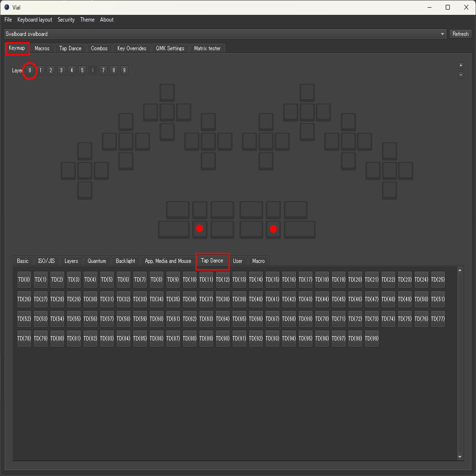The width and height of the screenshot is (476, 476).
Task: Expand the Svalboard svalboard device dropdown
Action: point(225,34)
